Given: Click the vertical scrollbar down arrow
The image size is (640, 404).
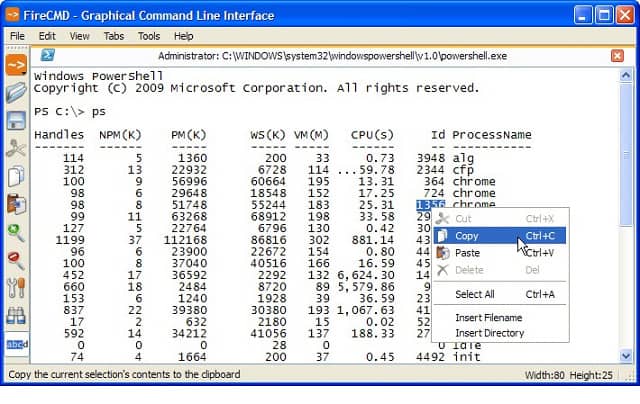Looking at the screenshot, I should (x=623, y=356).
